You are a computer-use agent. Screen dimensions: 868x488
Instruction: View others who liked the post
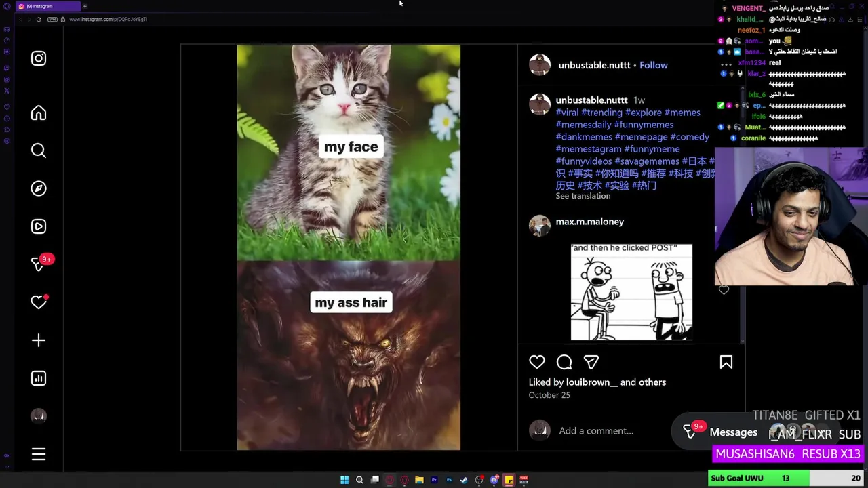[x=652, y=382]
